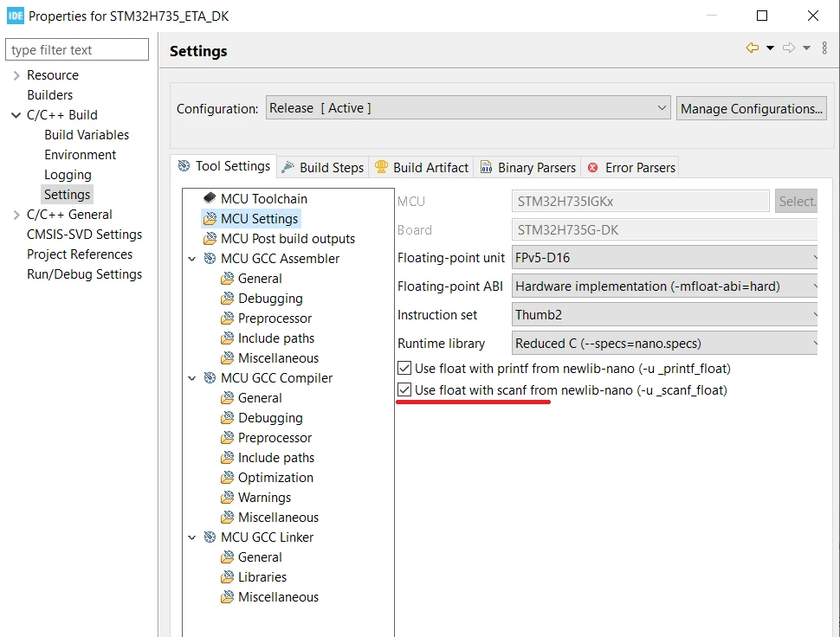
Task: Click the MCU GCC Assembler icon
Action: point(210,259)
